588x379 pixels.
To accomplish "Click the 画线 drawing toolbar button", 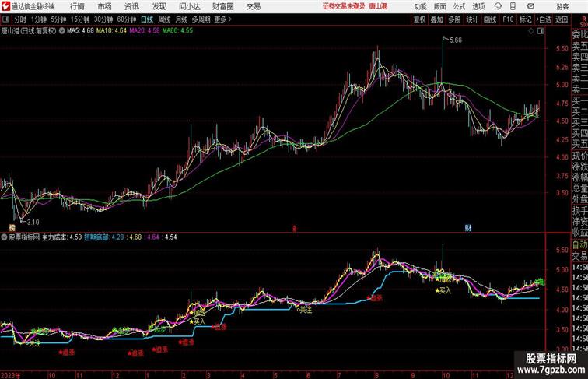I will (490, 19).
